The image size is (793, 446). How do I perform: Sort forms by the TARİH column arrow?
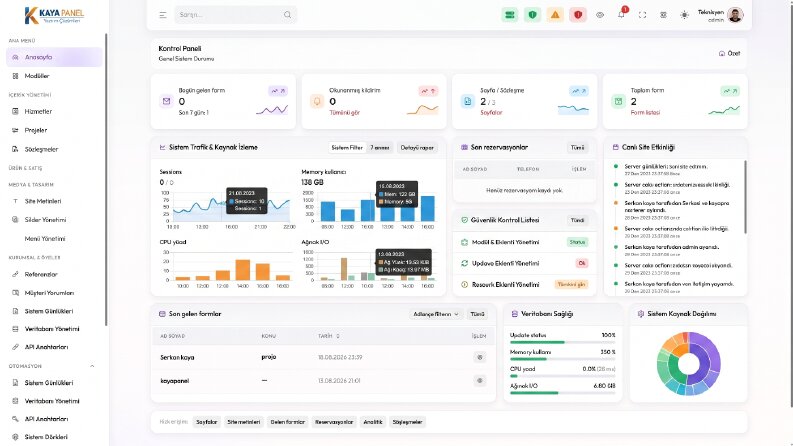(338, 336)
